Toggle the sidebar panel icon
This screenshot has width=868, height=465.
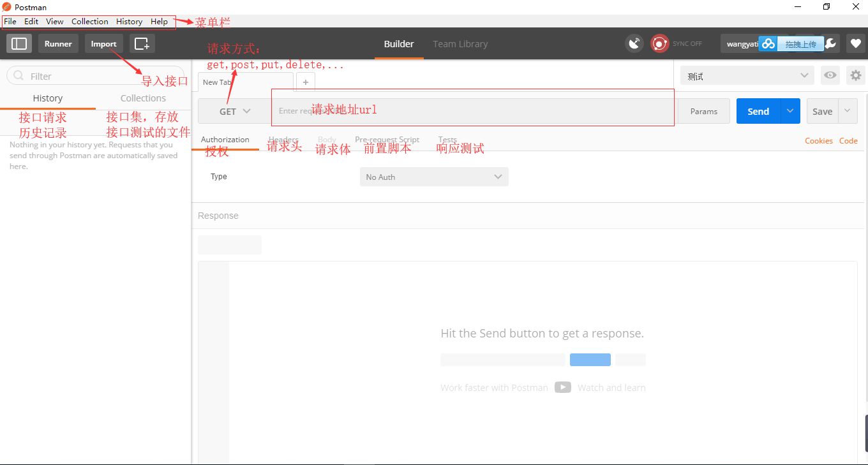coord(19,43)
